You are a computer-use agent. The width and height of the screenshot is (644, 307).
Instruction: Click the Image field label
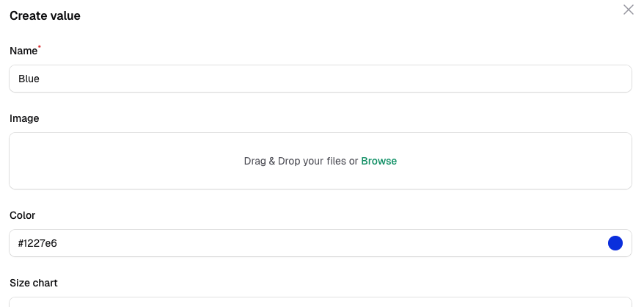coord(24,118)
